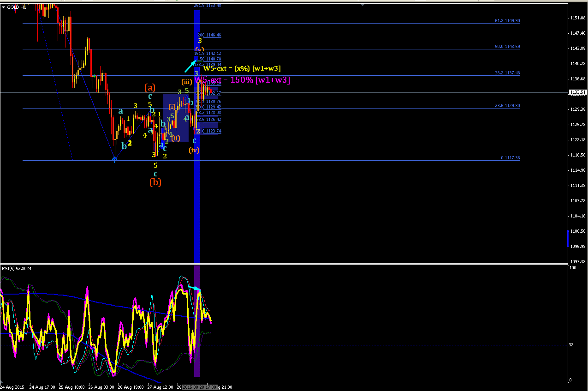Select the purple vertical bar in RSI window
588x392 pixels.
[x=197, y=321]
